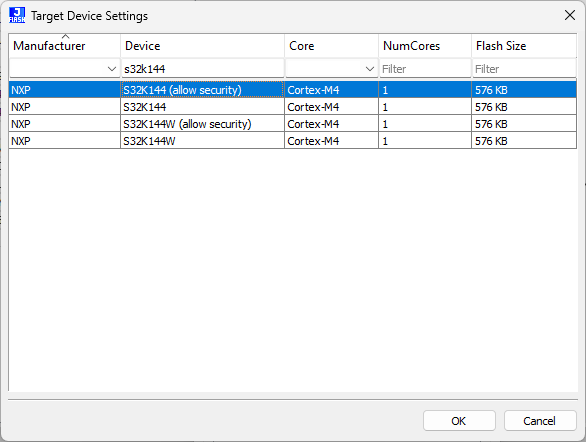Viewport: 586px width, 442px height.
Task: Click Cortex-M4 in the S32K144 (allow security) row
Action: pyautogui.click(x=313, y=90)
